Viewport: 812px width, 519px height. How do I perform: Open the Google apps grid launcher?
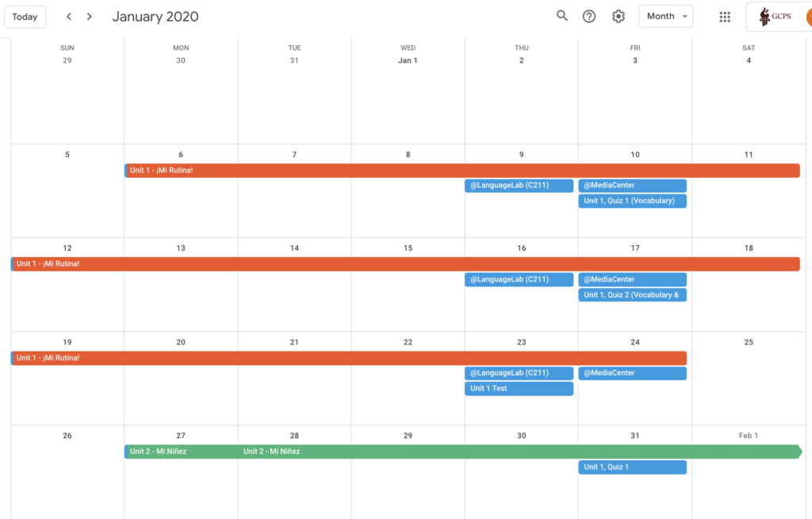click(725, 17)
